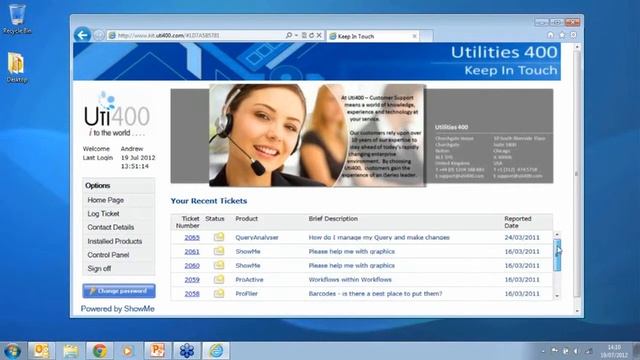Open Log Ticket option
Image resolution: width=640 pixels, height=360 pixels.
point(103,213)
